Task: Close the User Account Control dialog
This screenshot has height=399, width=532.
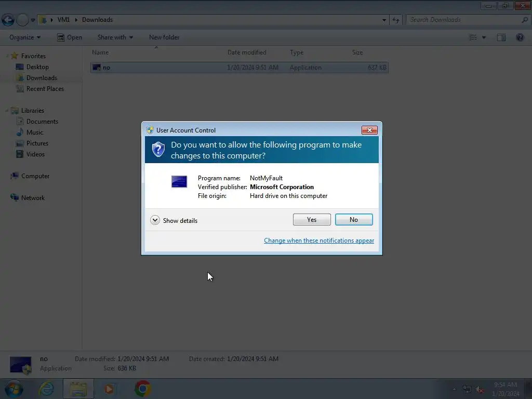Action: point(369,130)
